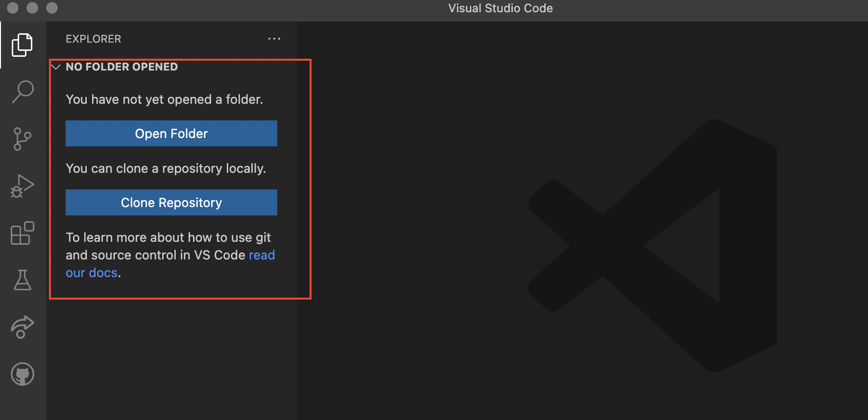
Task: Open the Testing flask icon
Action: tap(22, 280)
